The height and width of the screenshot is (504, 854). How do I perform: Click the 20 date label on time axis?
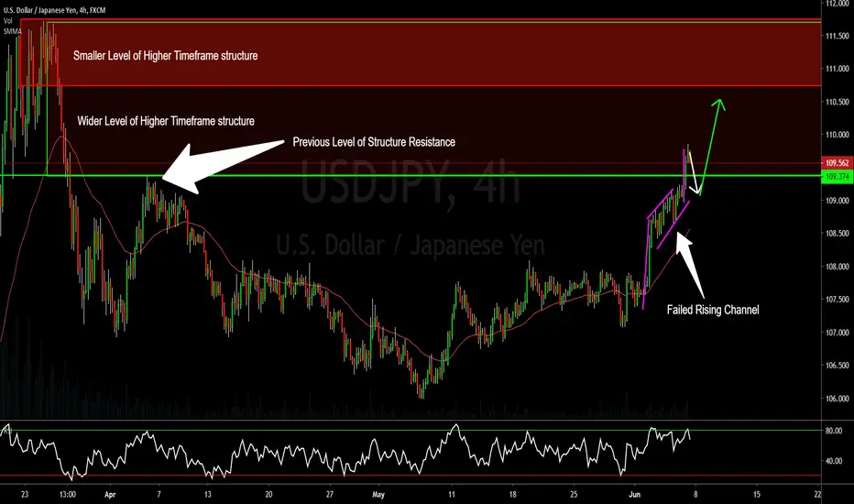click(x=268, y=495)
